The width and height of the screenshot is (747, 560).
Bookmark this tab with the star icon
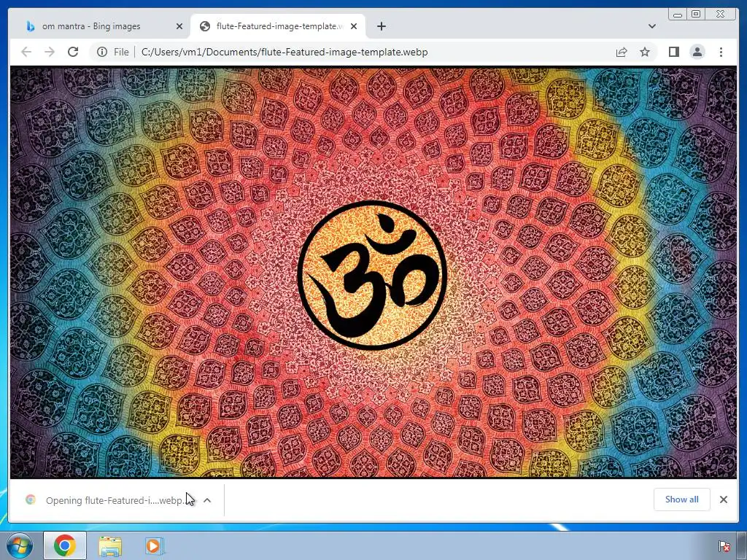point(645,52)
